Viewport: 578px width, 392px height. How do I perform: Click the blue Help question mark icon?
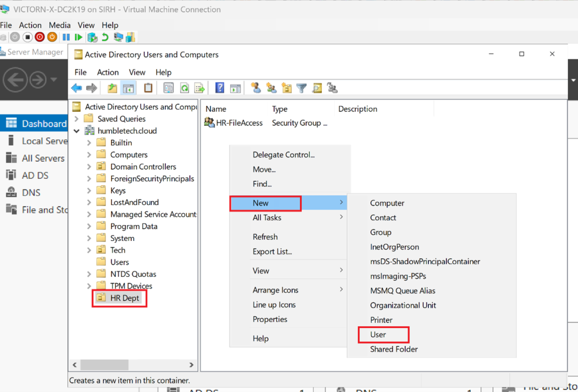[220, 88]
